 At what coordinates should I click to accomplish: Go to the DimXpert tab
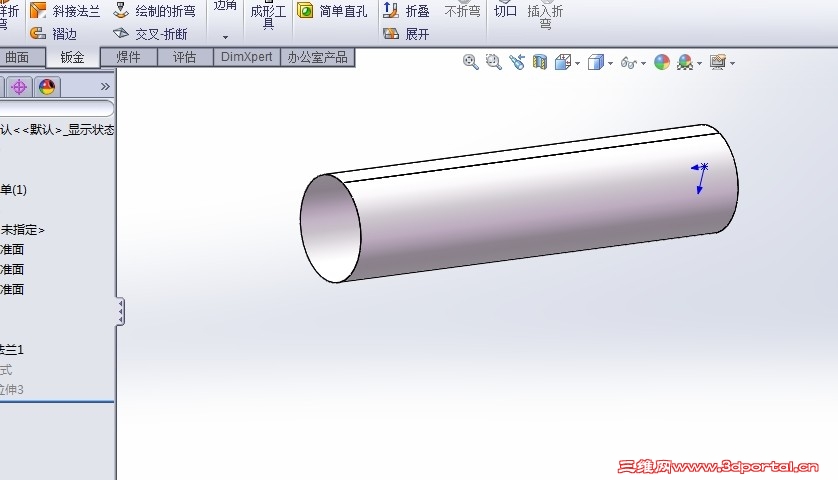pyautogui.click(x=246, y=57)
